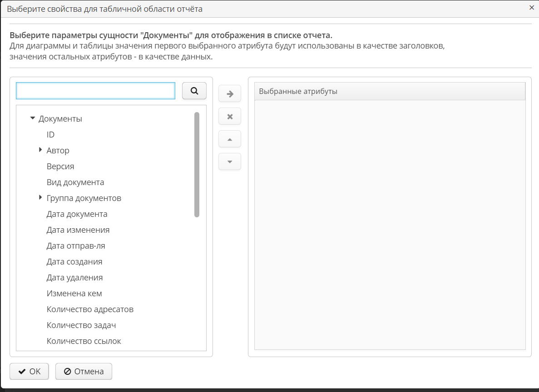The height and width of the screenshot is (392, 539).
Task: Click the move attribute down arrow
Action: click(230, 162)
